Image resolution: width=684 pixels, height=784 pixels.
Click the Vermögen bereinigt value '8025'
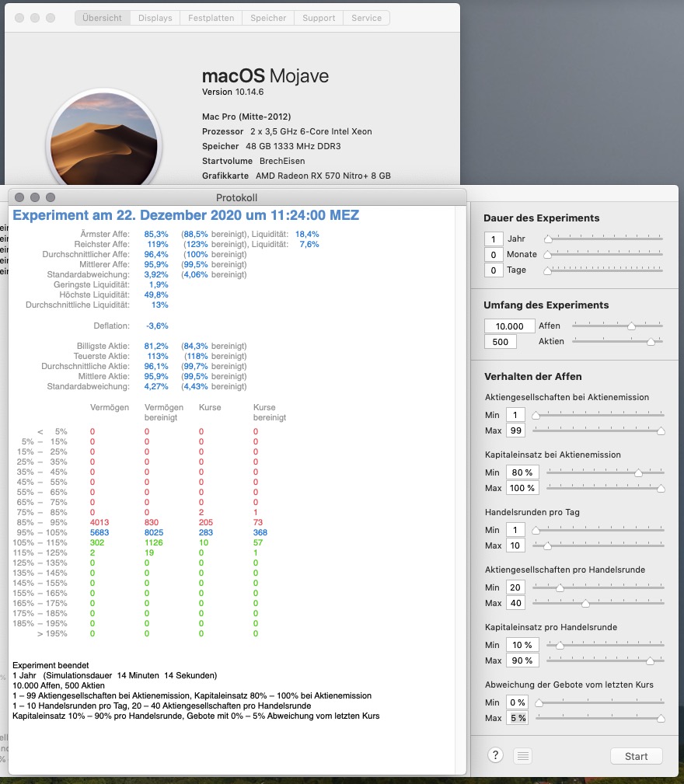(154, 532)
